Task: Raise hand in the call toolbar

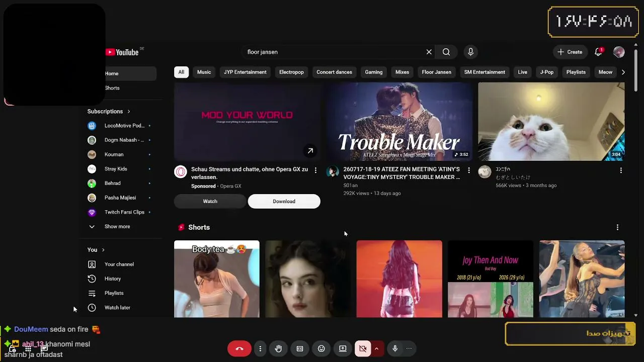Action: click(x=278, y=348)
